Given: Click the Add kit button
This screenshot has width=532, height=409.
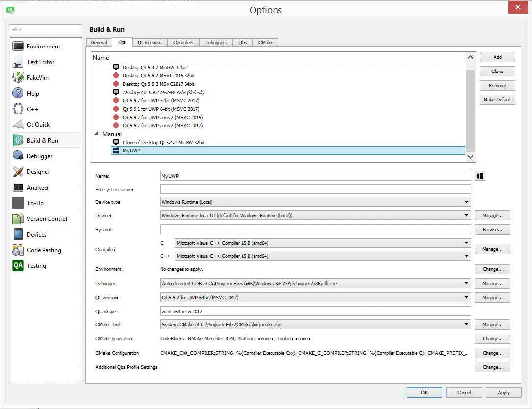Looking at the screenshot, I should pyautogui.click(x=497, y=57).
